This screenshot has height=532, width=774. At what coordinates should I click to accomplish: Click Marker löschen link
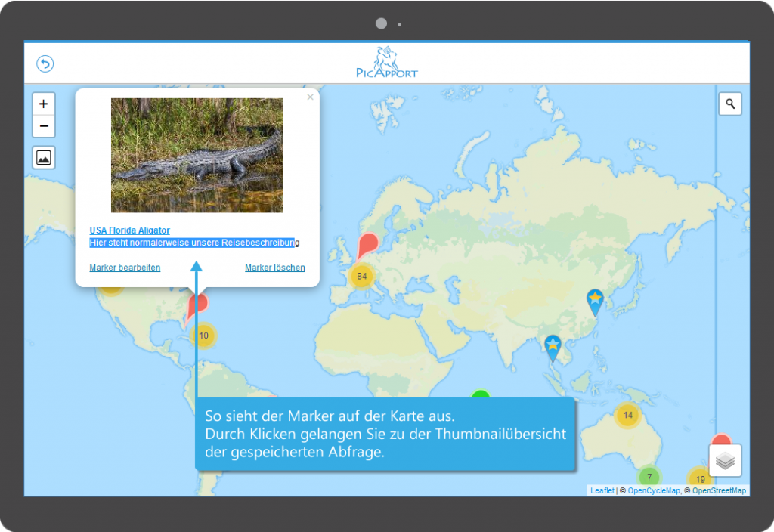(x=275, y=268)
